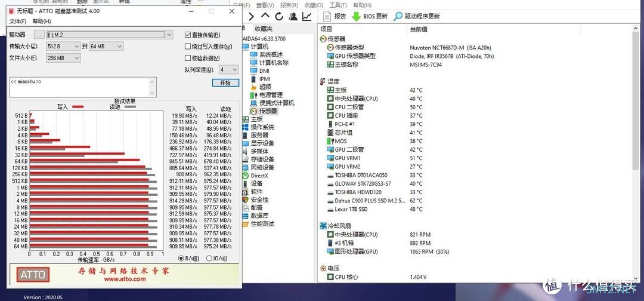The height and width of the screenshot is (301, 644).
Task: Click 显示设备 node in tree
Action: [258, 143]
